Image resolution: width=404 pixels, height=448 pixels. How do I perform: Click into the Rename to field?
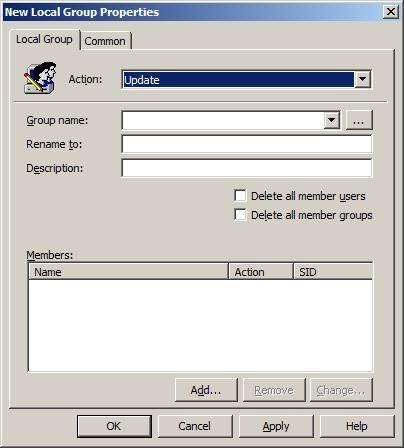(x=247, y=144)
